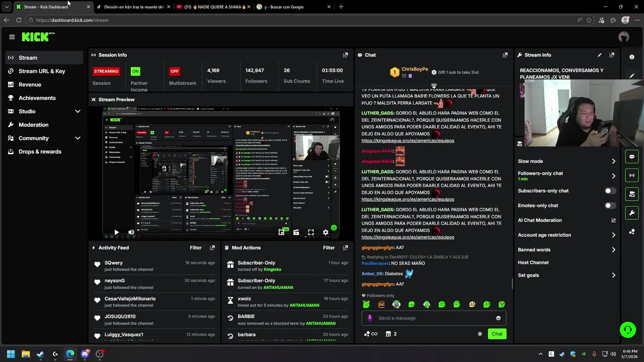The height and width of the screenshot is (362, 644).
Task: Open Set goals settings
Action: pyautogui.click(x=567, y=276)
